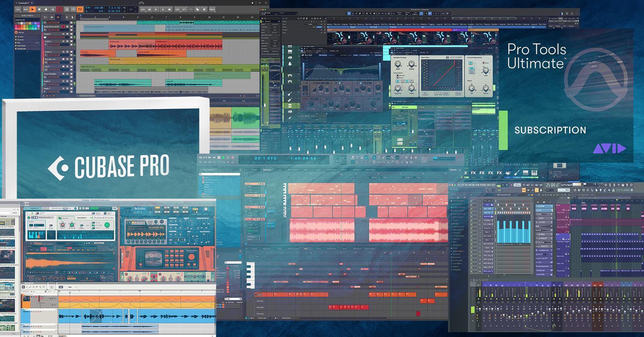Image resolution: width=644 pixels, height=337 pixels.
Task: Collapse the Sequencer section in Reason
Action: tap(22, 283)
